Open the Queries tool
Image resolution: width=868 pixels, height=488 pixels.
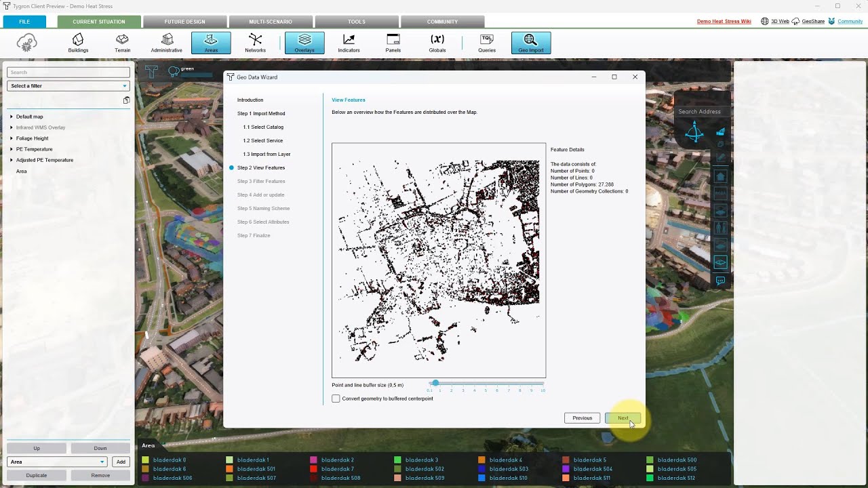tap(487, 43)
